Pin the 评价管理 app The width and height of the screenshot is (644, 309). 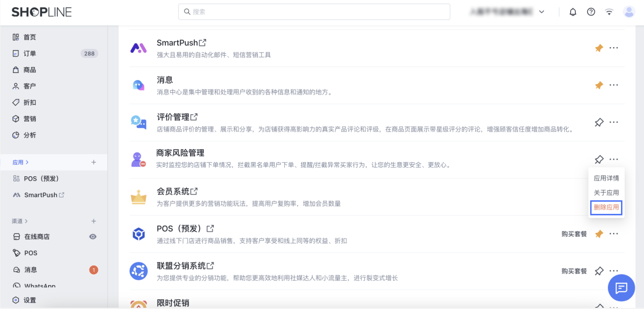click(599, 122)
